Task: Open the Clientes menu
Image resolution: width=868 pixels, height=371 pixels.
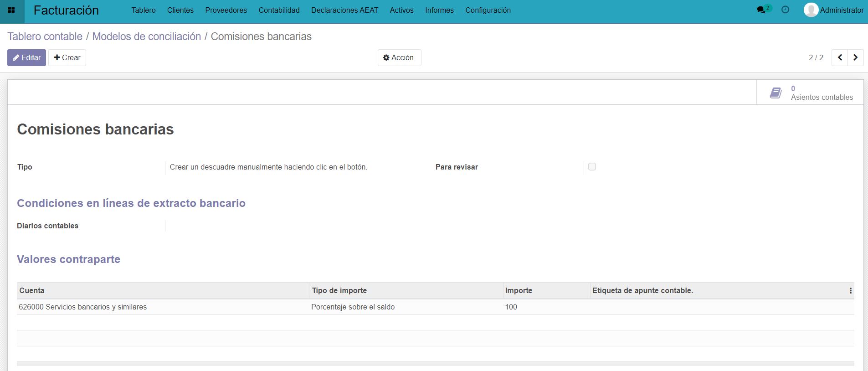Action: 180,10
